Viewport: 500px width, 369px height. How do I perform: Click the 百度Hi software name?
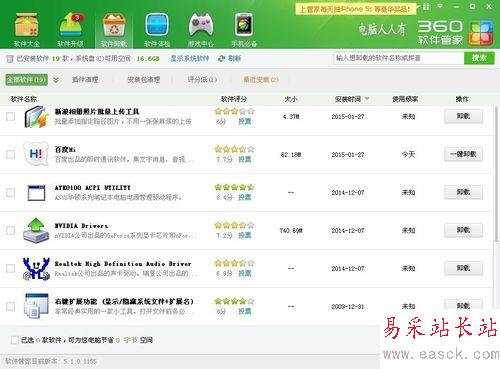point(65,150)
